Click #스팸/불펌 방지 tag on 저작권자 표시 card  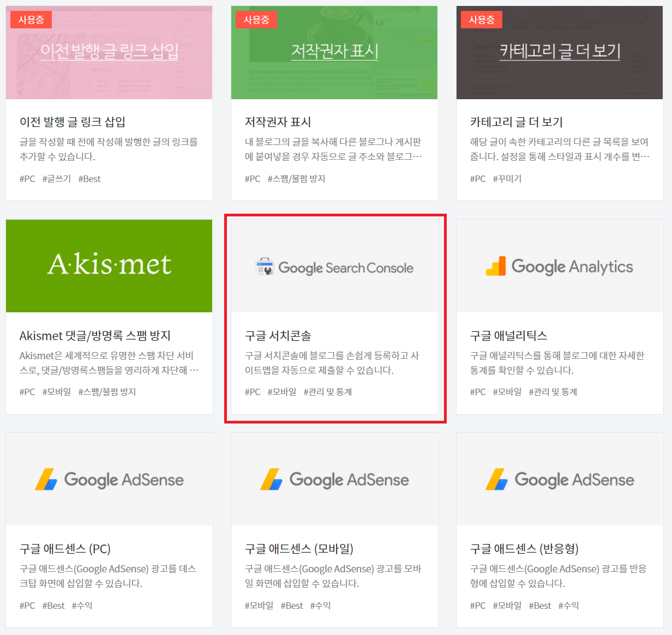(x=297, y=179)
